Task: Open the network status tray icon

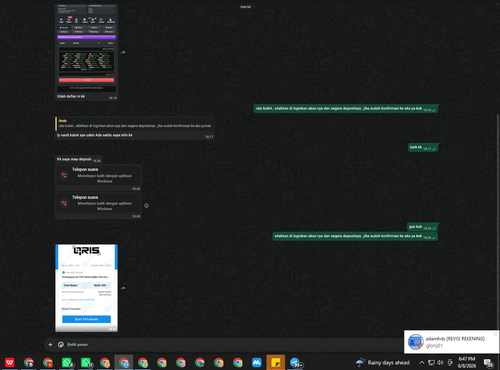Action: click(431, 362)
